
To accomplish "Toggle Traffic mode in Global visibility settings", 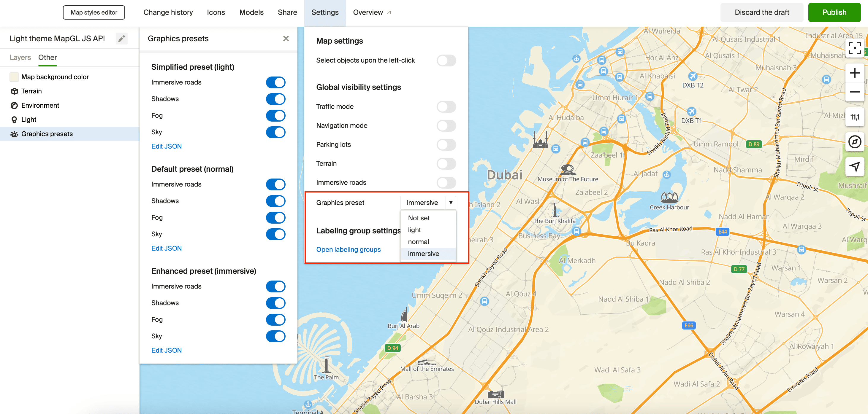I will pos(447,106).
